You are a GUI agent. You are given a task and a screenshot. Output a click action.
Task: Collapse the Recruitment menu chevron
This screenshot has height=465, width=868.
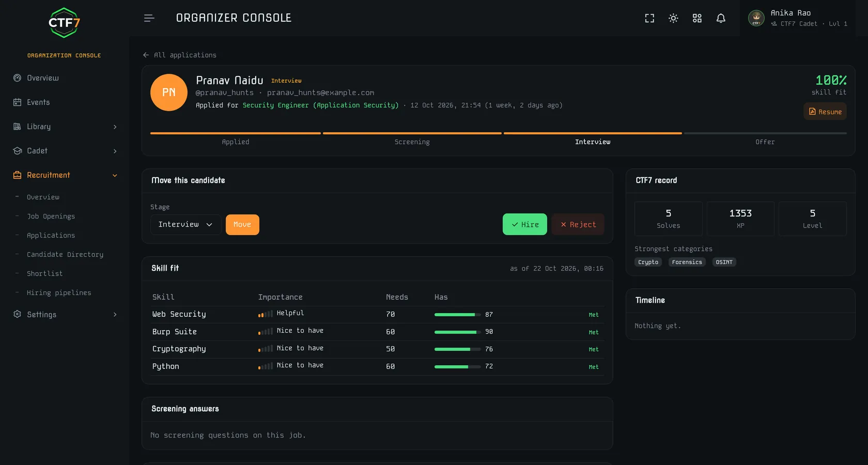(x=115, y=176)
